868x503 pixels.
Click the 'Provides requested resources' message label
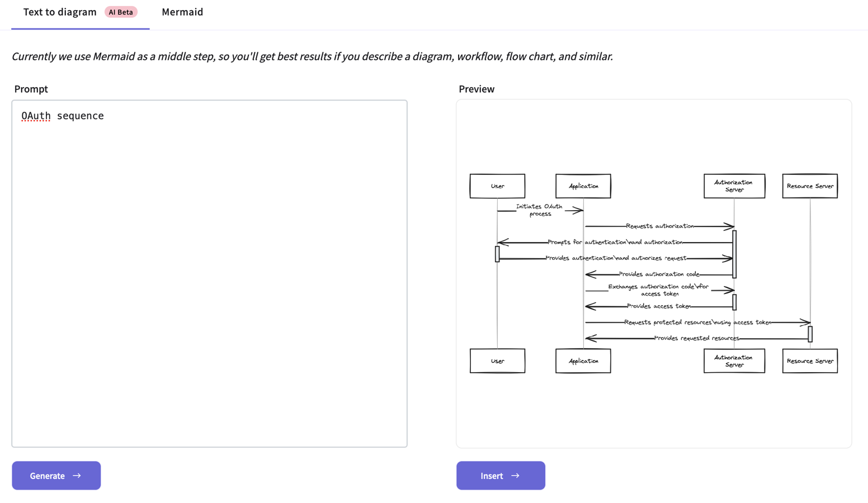tap(696, 338)
